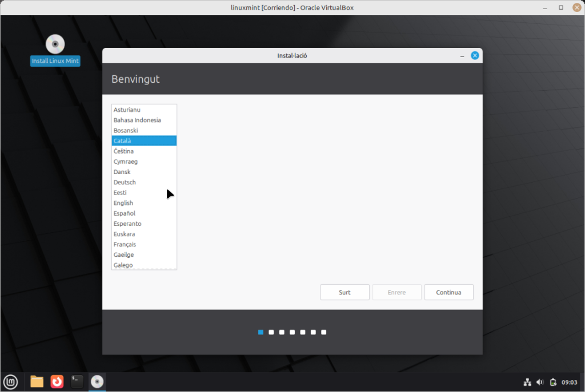
Task: Open the network connections tray icon
Action: coord(527,382)
